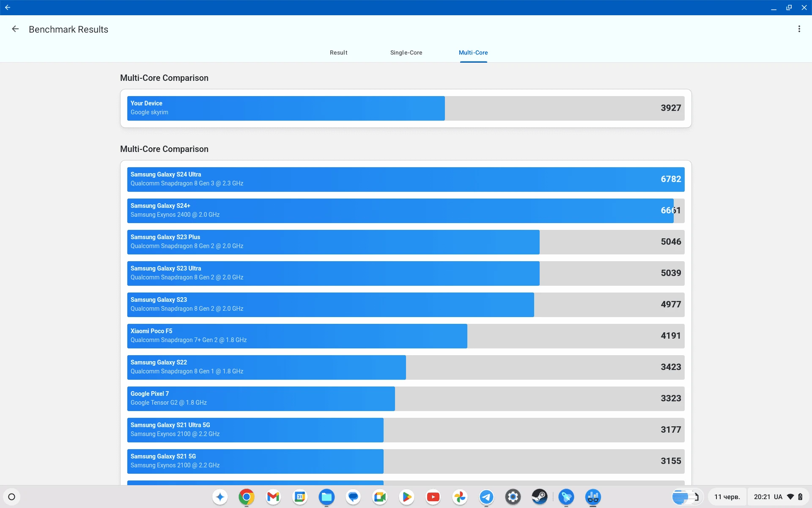
Task: Click the Samsung Galaxy S23 label
Action: pos(159,300)
